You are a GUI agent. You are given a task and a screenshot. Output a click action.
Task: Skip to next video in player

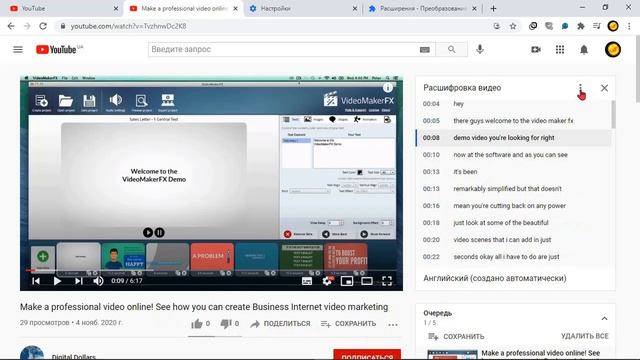pyautogui.click(x=79, y=281)
